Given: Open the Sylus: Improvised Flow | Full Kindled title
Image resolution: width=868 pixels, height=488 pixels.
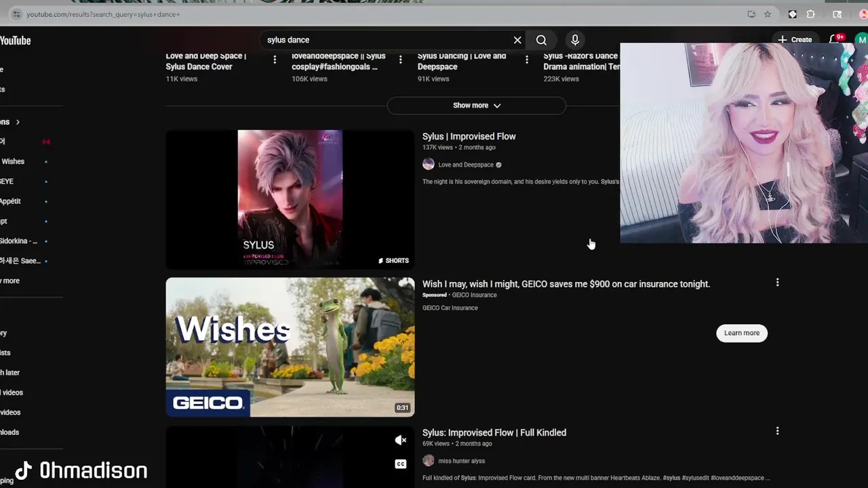Looking at the screenshot, I should coord(494,432).
